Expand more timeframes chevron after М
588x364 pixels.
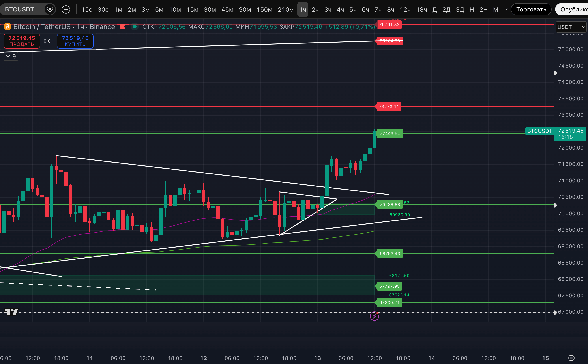pos(506,9)
